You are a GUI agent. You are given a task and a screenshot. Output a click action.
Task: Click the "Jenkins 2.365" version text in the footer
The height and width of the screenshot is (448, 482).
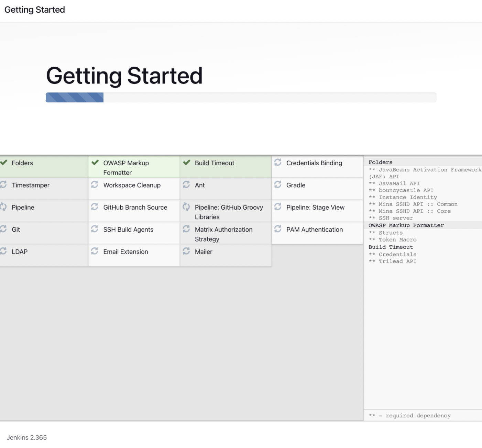(x=27, y=437)
